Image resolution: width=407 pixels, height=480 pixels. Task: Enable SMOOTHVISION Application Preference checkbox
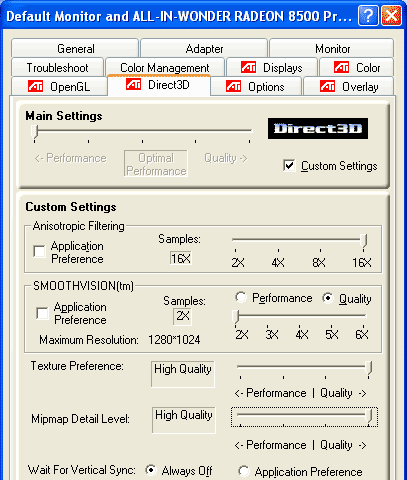(42, 313)
